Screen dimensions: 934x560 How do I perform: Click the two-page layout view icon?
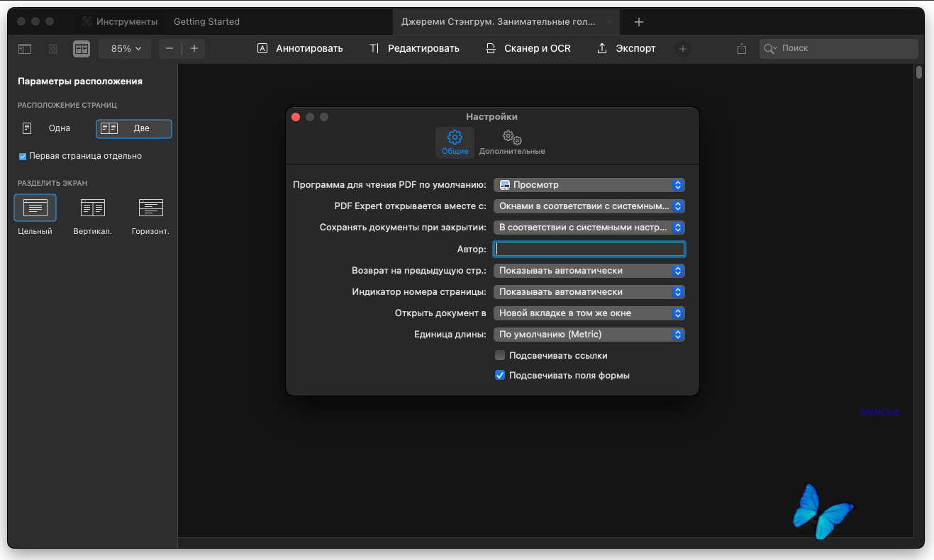point(82,49)
